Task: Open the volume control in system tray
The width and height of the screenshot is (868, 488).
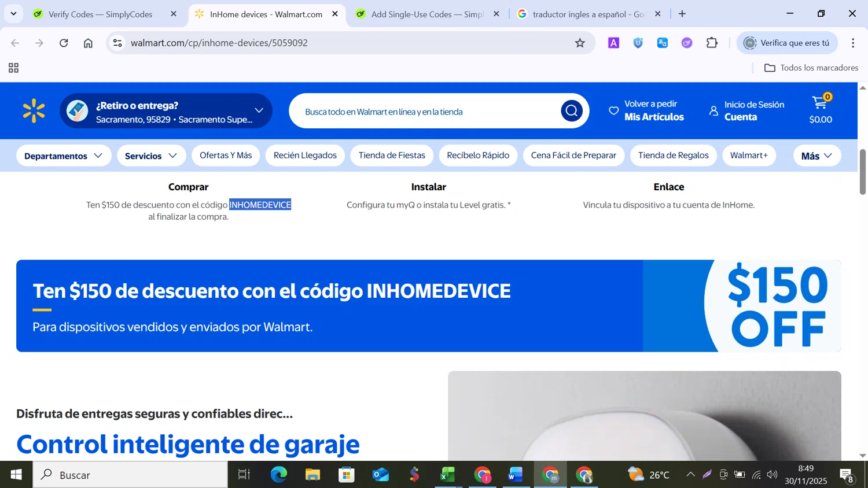Action: (772, 475)
